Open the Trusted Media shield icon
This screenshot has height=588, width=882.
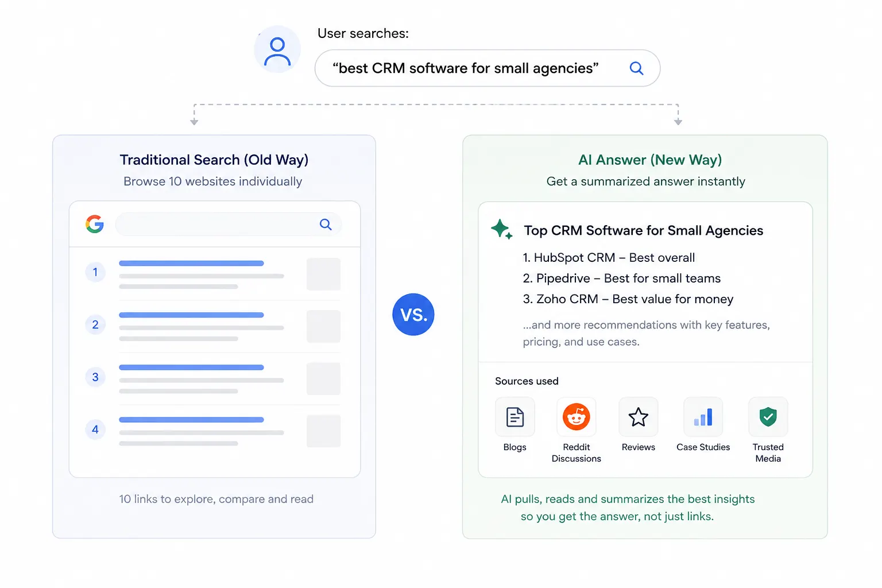coord(768,417)
